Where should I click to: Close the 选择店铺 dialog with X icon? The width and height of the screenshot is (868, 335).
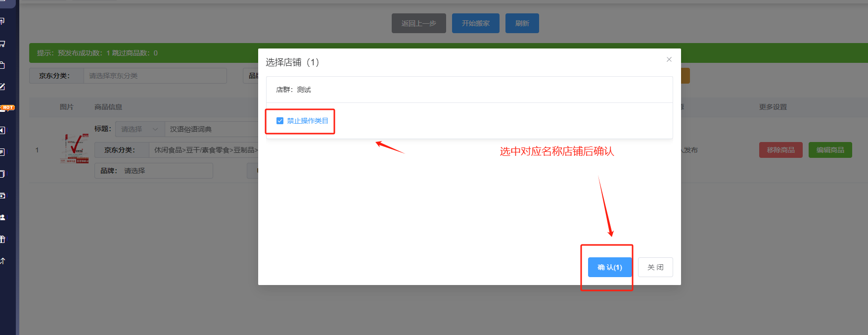(669, 59)
